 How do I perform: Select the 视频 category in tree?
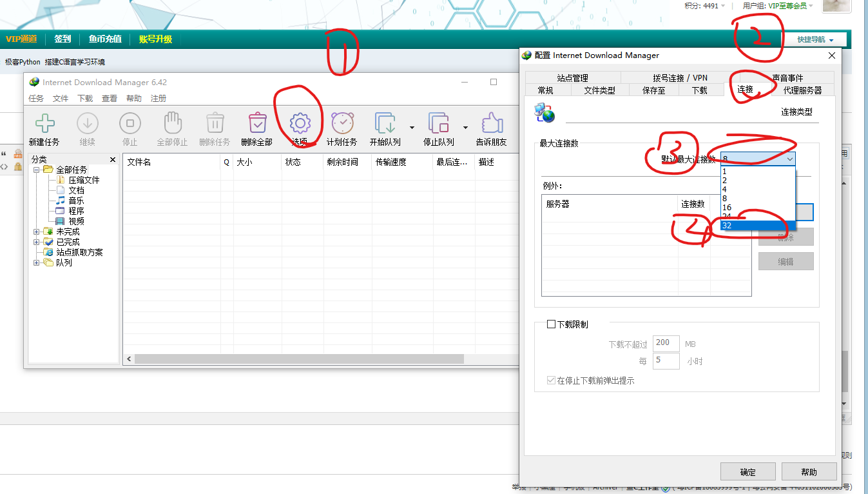pyautogui.click(x=76, y=221)
